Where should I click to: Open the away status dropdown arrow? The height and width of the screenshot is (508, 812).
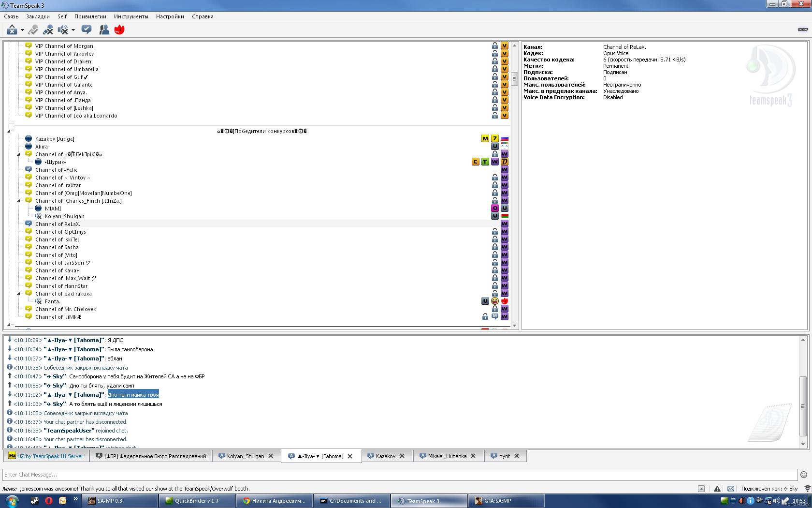[22, 30]
